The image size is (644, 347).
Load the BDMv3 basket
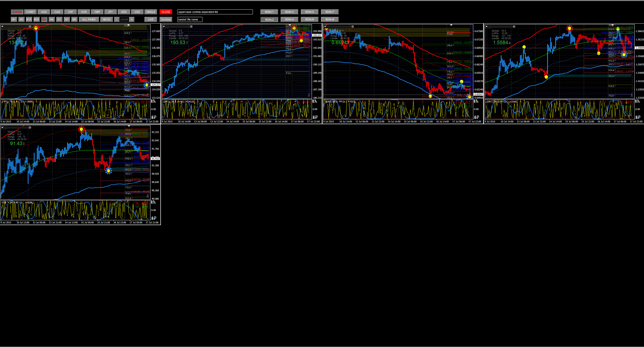click(289, 12)
